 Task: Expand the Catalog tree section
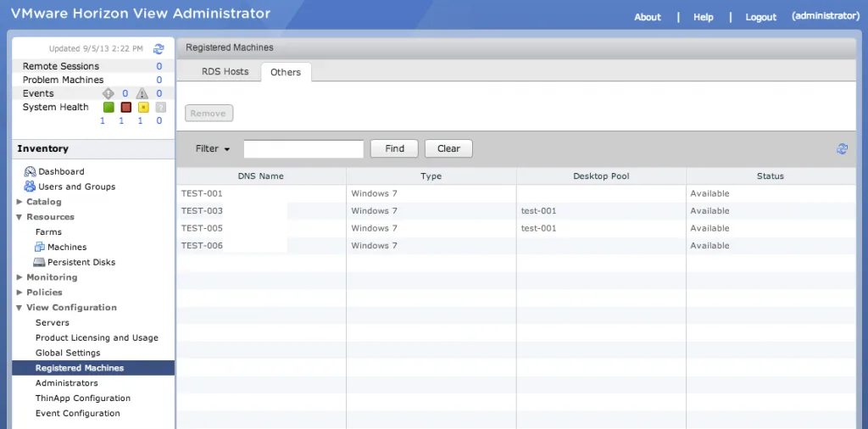[20, 202]
